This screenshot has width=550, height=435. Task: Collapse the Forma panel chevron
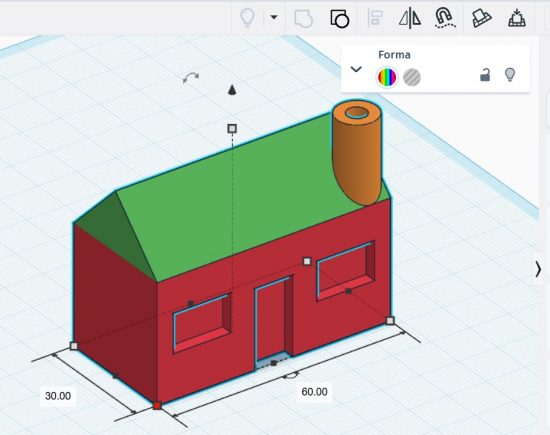click(x=356, y=69)
